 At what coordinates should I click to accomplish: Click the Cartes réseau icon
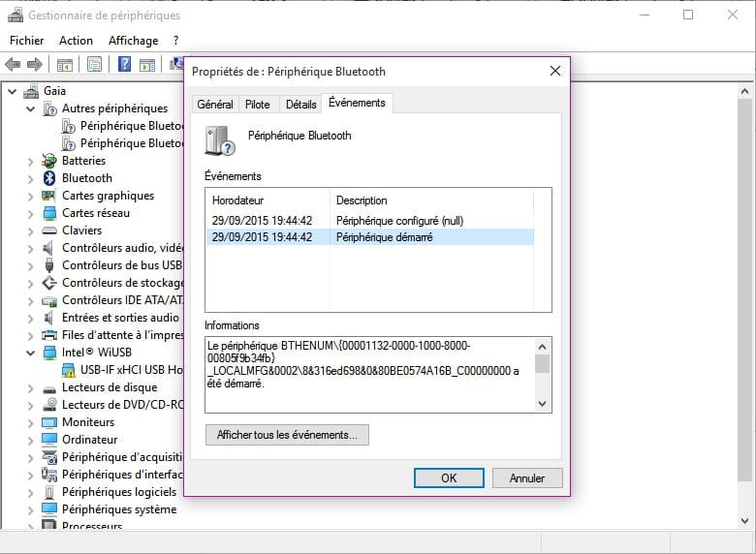[x=49, y=213]
